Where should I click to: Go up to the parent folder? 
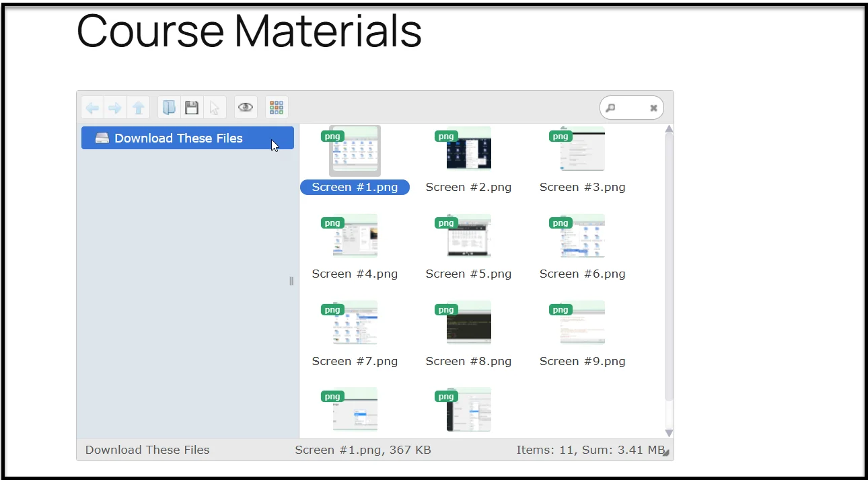pos(138,108)
